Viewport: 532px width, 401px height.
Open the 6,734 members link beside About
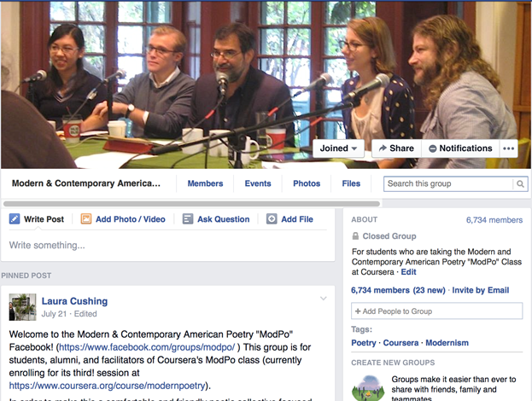[x=494, y=220]
